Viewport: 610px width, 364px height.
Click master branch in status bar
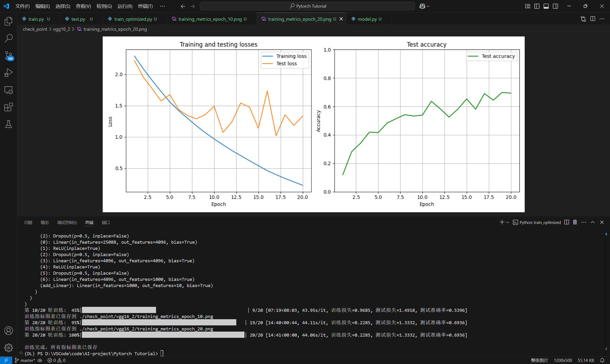[x=25, y=360]
